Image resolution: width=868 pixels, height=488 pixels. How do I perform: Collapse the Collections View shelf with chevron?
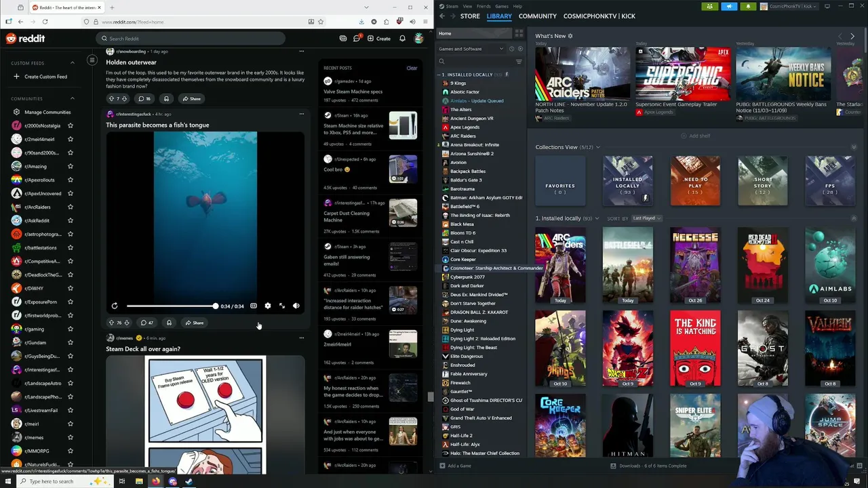tap(854, 147)
